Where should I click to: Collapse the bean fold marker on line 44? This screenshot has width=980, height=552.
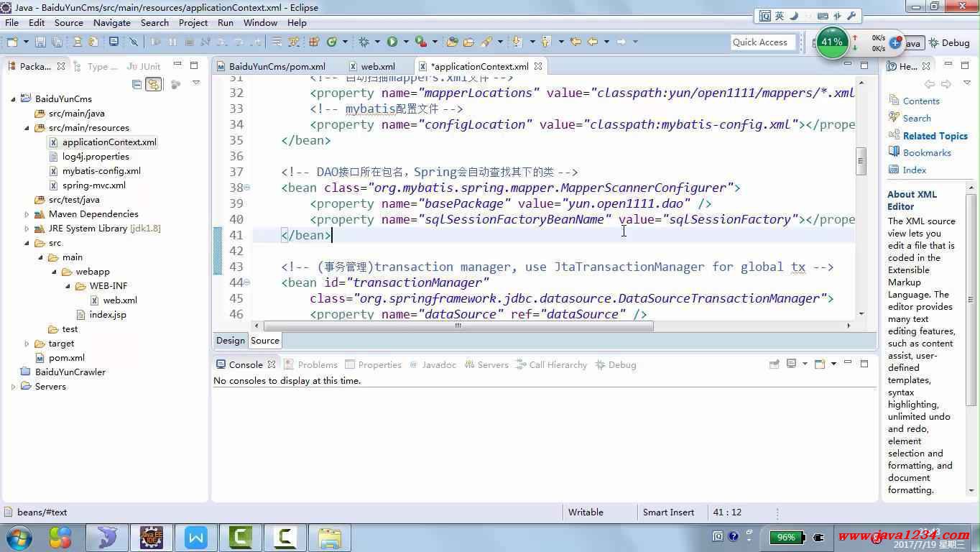(x=248, y=282)
